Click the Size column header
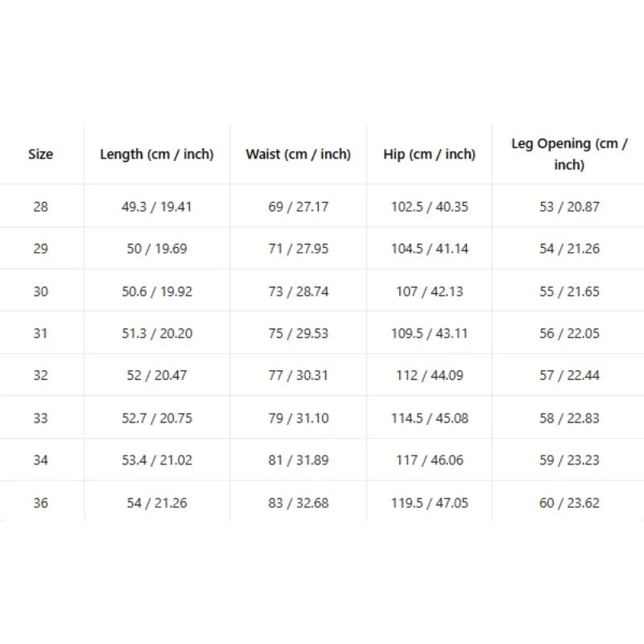The height and width of the screenshot is (644, 644). pos(40,154)
